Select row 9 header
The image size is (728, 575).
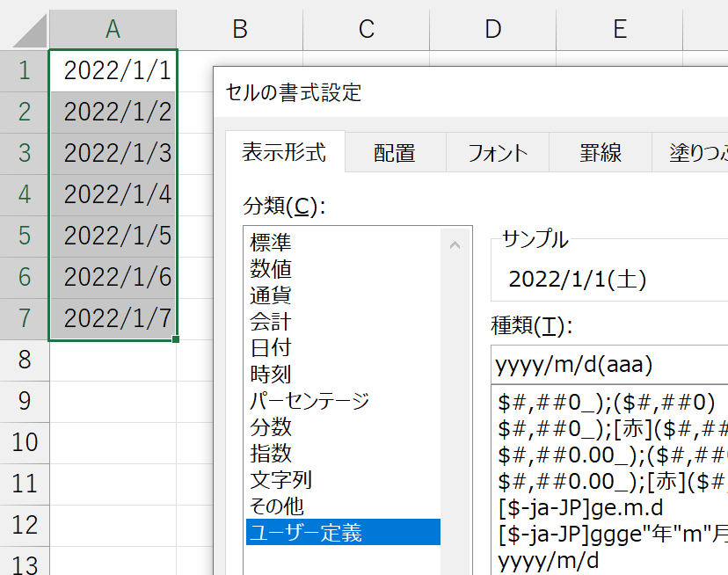point(24,401)
